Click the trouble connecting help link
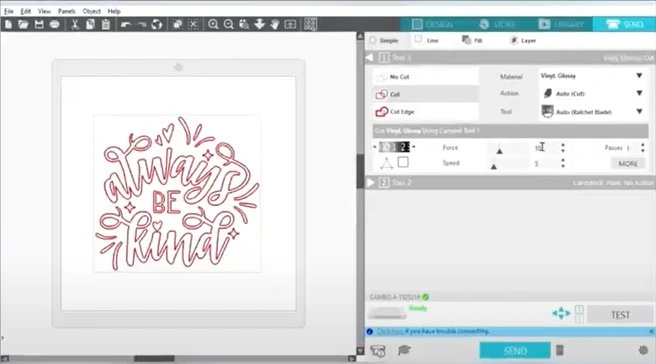This screenshot has width=656, height=364. (390, 331)
